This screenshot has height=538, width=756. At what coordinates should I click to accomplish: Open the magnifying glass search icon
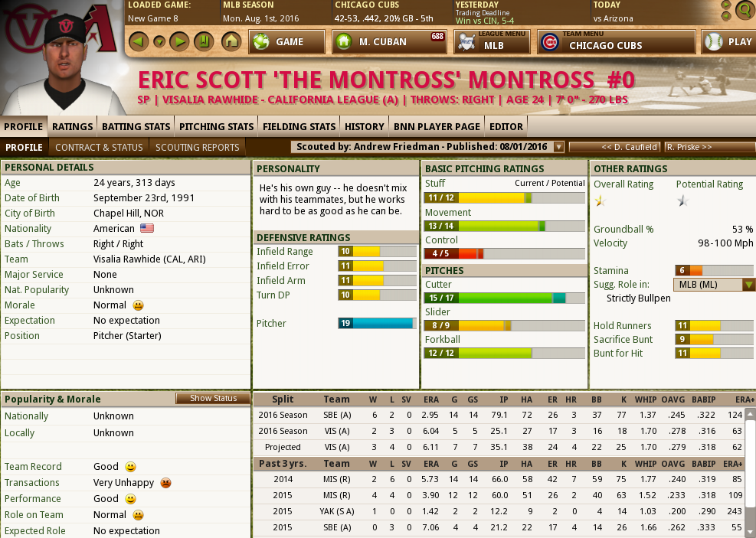[x=743, y=11]
